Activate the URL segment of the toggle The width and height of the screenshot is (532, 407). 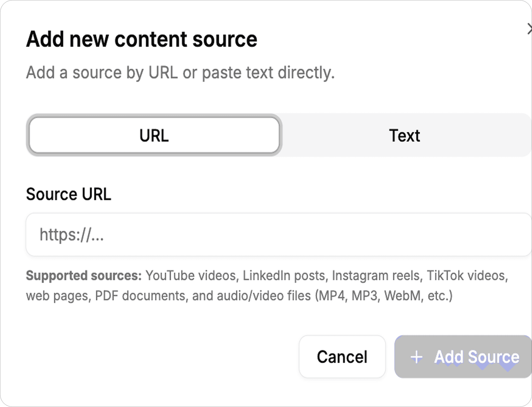pos(154,135)
